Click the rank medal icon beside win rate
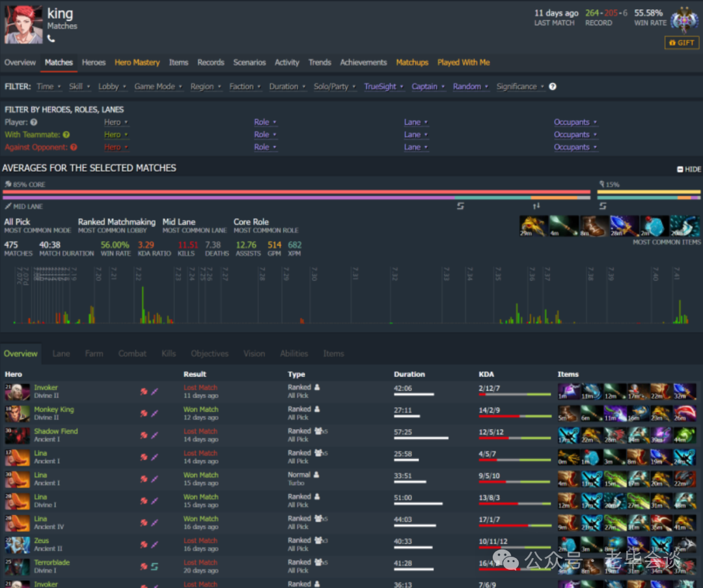Viewport: 703px width, 588px height. 684,20
